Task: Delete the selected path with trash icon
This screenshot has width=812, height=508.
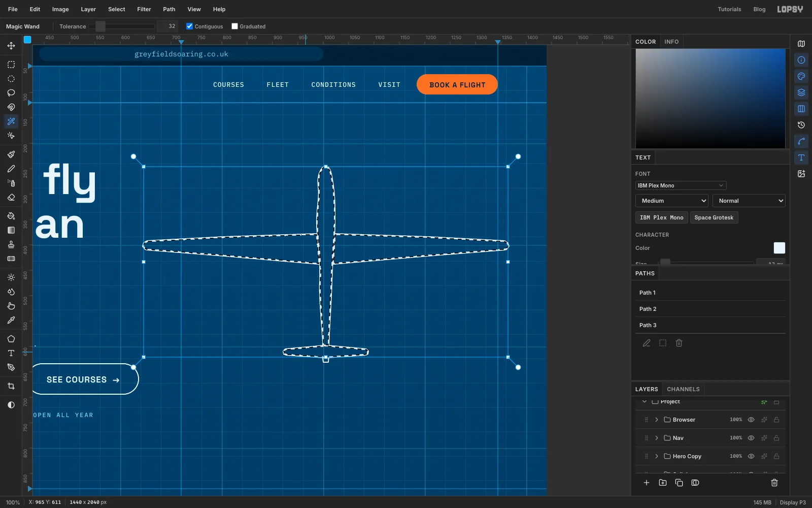Action: [679, 343]
